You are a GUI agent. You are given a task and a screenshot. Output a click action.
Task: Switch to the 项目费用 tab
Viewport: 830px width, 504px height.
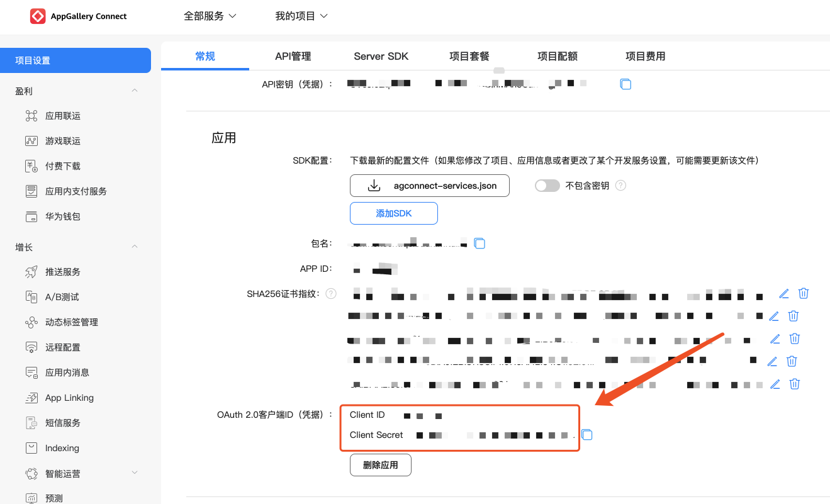646,56
